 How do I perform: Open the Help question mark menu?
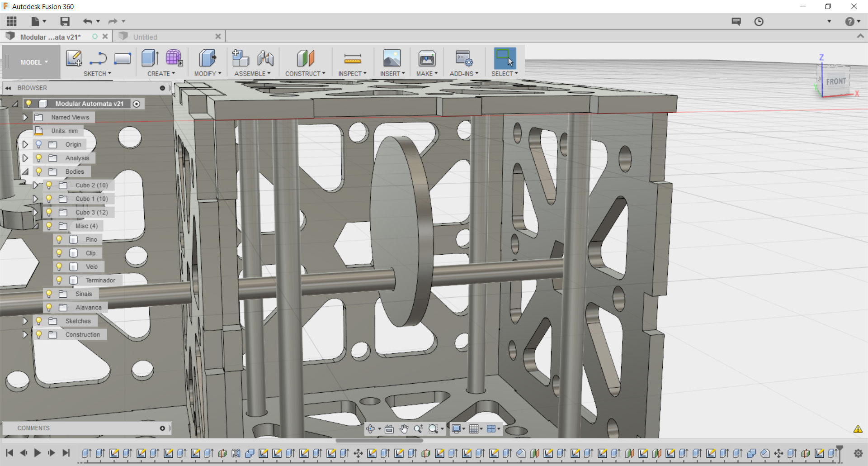[853, 21]
